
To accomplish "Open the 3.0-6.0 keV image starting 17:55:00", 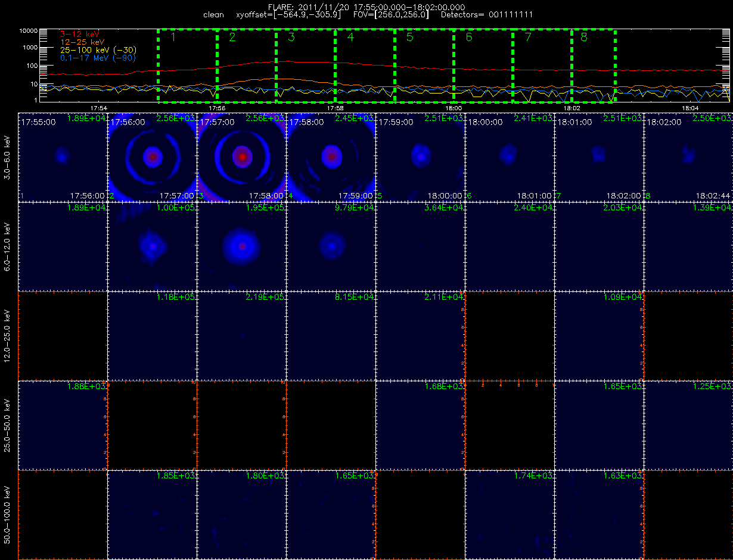I will pyautogui.click(x=63, y=157).
